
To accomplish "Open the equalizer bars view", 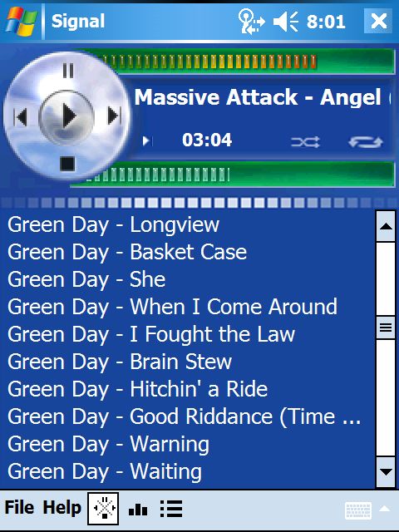I will (138, 509).
